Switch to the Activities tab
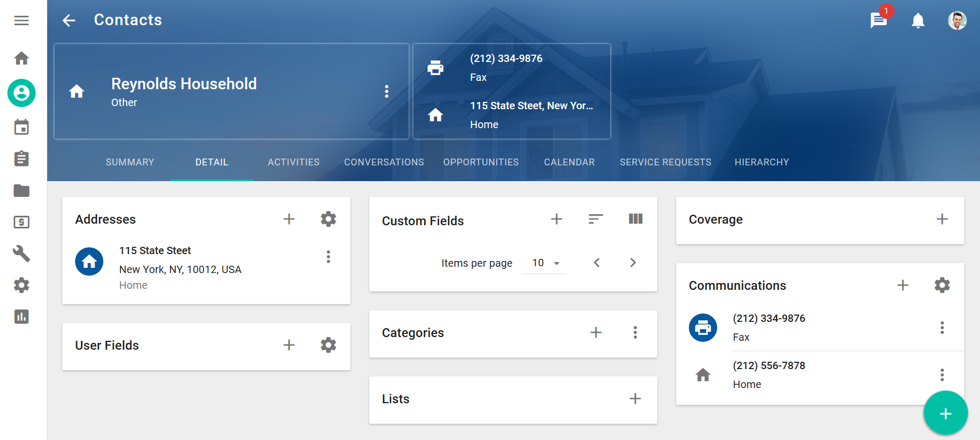This screenshot has width=980, height=440. click(293, 162)
